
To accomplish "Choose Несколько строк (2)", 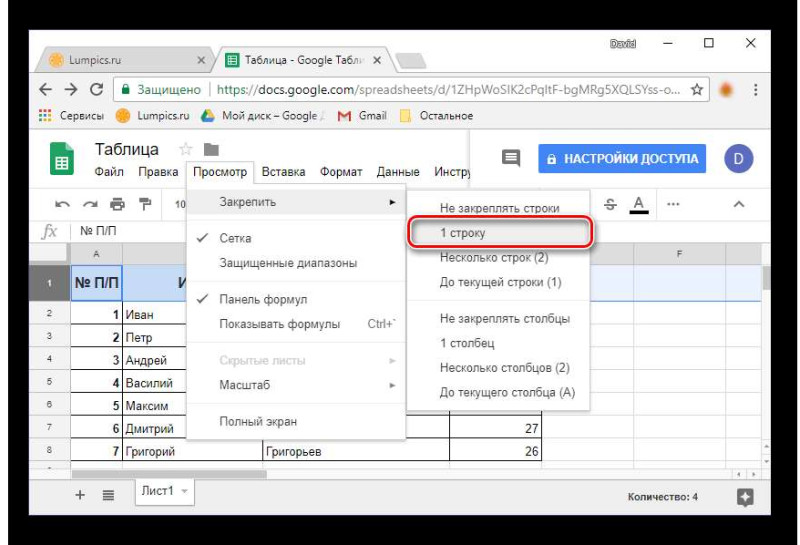I will coord(498,258).
